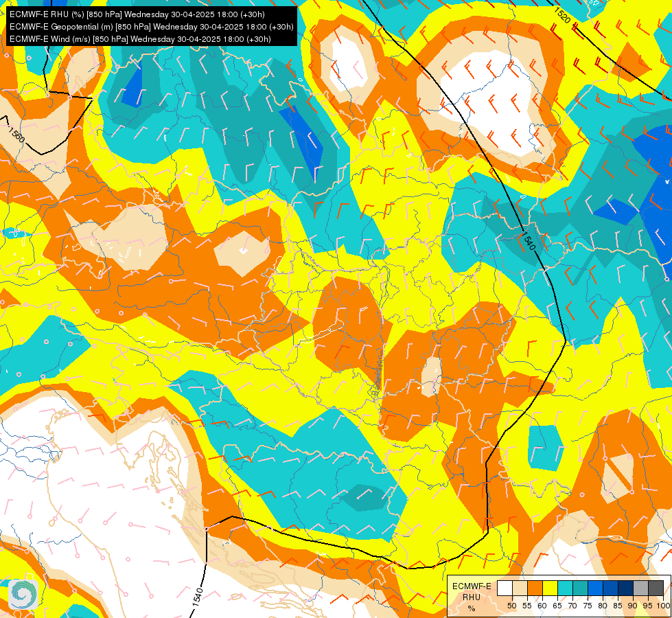Click the 1520 geopotential contour label
The height and width of the screenshot is (618, 672).
[x=562, y=15]
